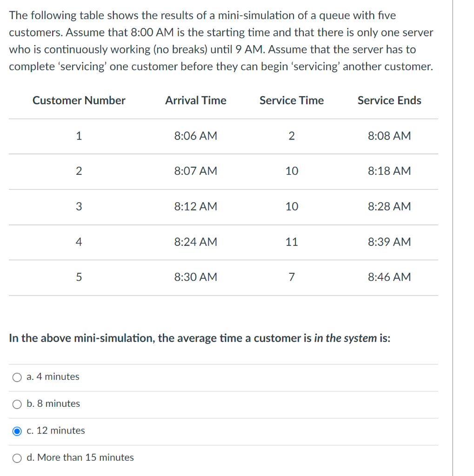474x476 pixels.
Task: Click the 8:24 AM arrival time cell
Action: pos(195,242)
